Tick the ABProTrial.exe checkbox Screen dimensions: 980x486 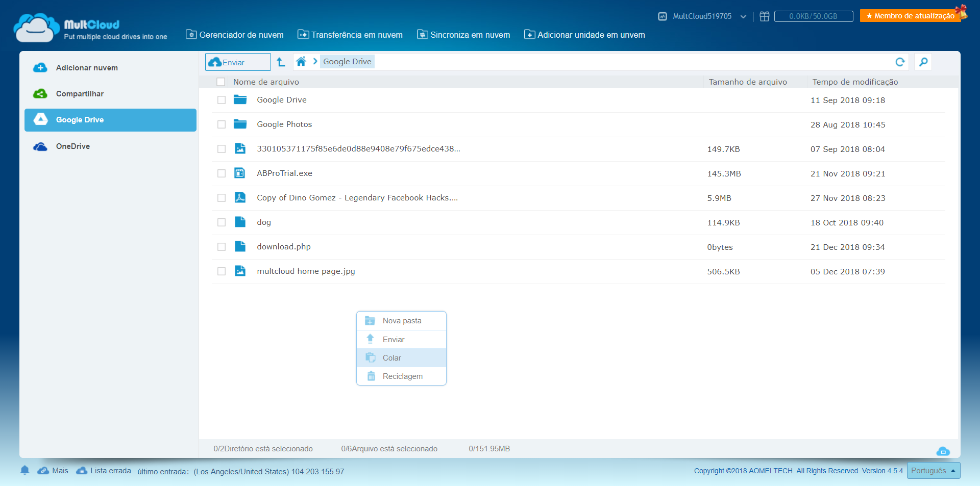(222, 173)
